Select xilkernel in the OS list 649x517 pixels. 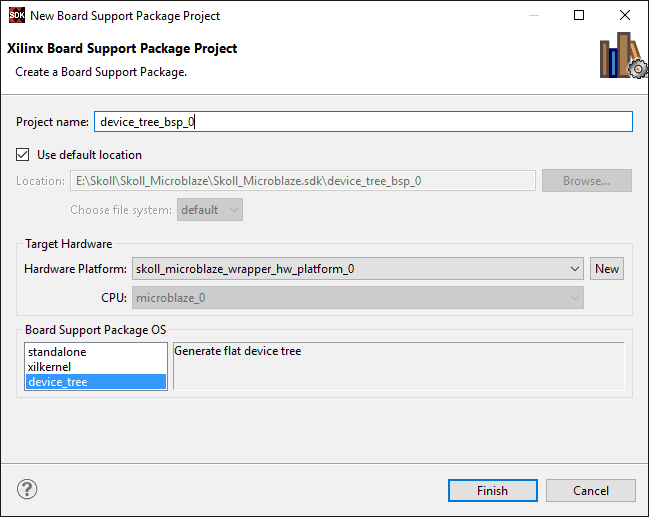(51, 367)
